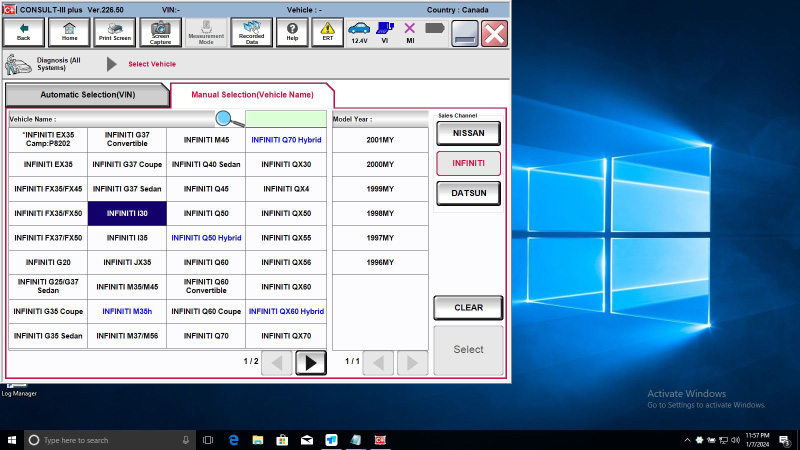Select INFINITI M35h vehicle

click(127, 311)
